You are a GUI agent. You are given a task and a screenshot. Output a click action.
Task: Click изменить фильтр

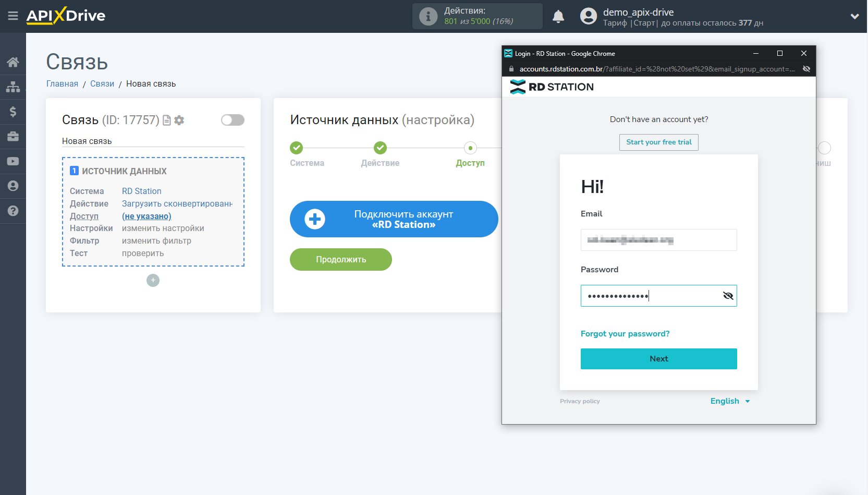pos(156,241)
